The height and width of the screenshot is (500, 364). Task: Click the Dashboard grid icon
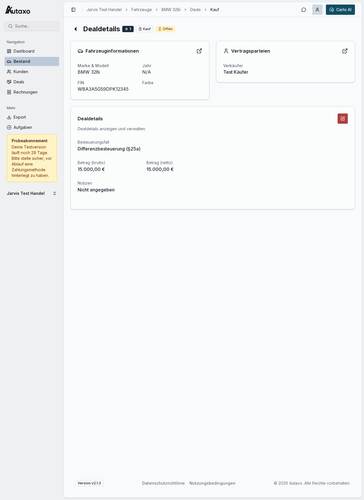coord(9,51)
